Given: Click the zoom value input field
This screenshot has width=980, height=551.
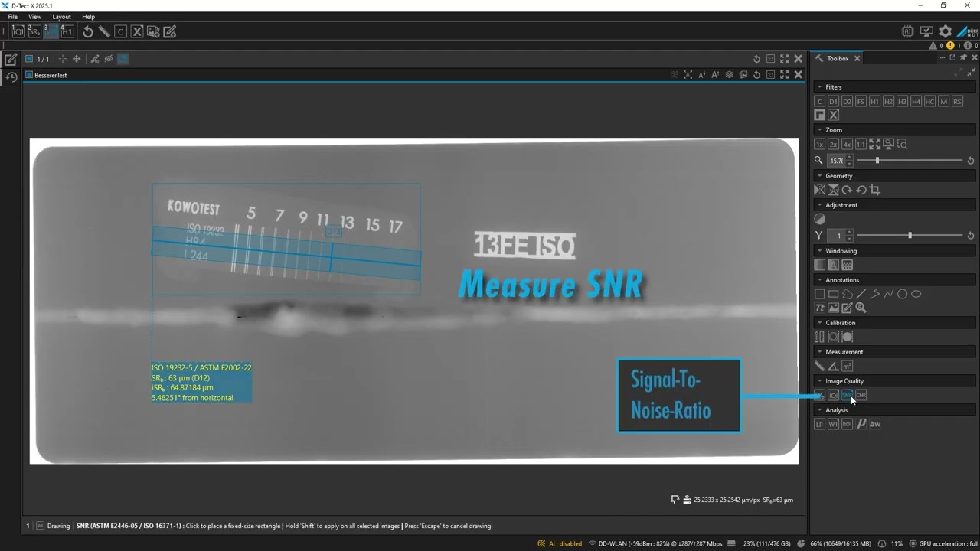Looking at the screenshot, I should click(836, 161).
